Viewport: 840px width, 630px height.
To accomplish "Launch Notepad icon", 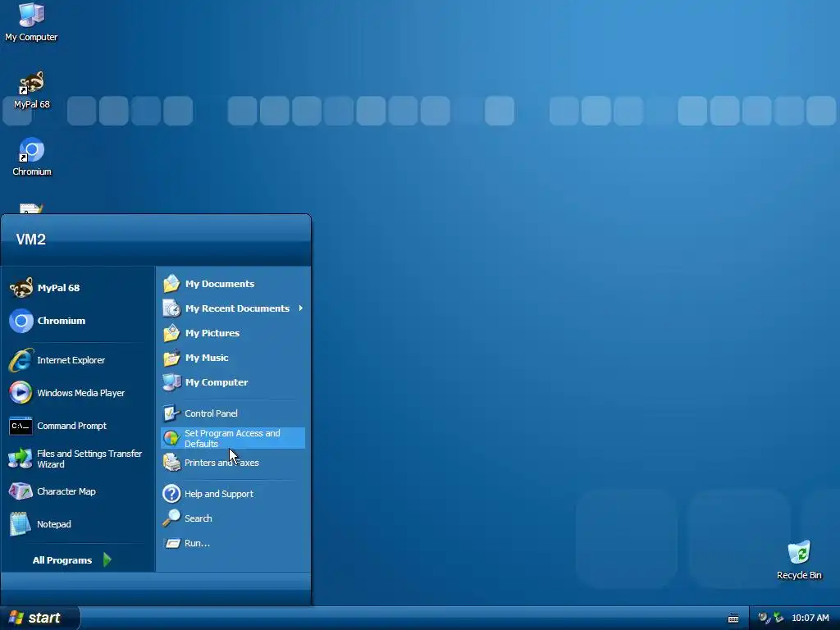I will [x=21, y=524].
